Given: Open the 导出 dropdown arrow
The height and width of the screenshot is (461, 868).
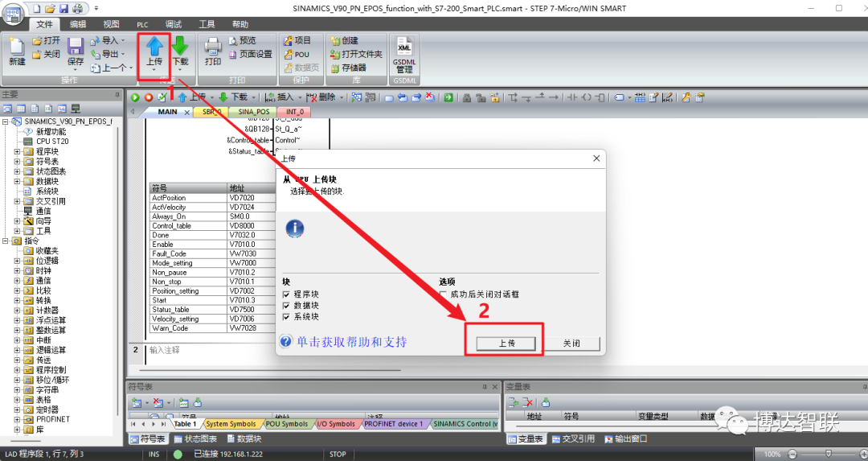Looking at the screenshot, I should pos(123,54).
